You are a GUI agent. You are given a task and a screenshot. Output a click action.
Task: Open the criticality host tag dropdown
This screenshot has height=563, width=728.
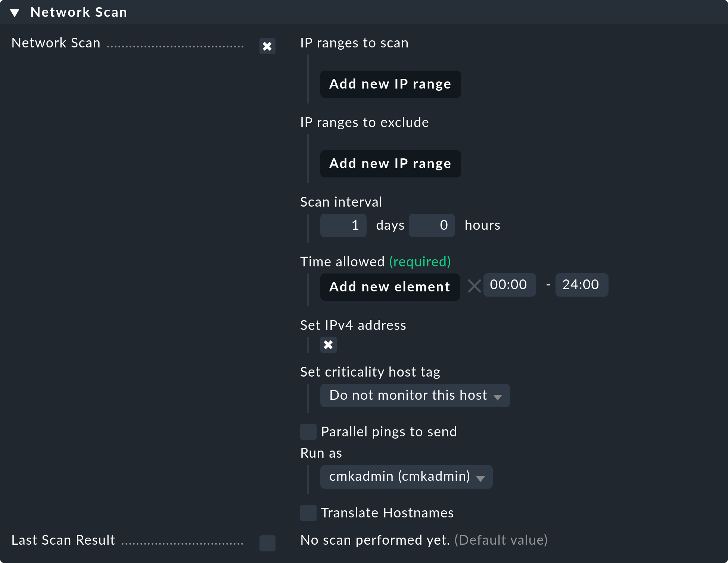click(415, 395)
